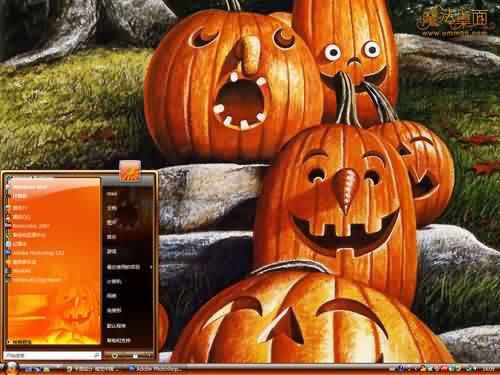Switch to the Adobe Photoshop taskbar window
500x375 pixels.
pos(154,369)
